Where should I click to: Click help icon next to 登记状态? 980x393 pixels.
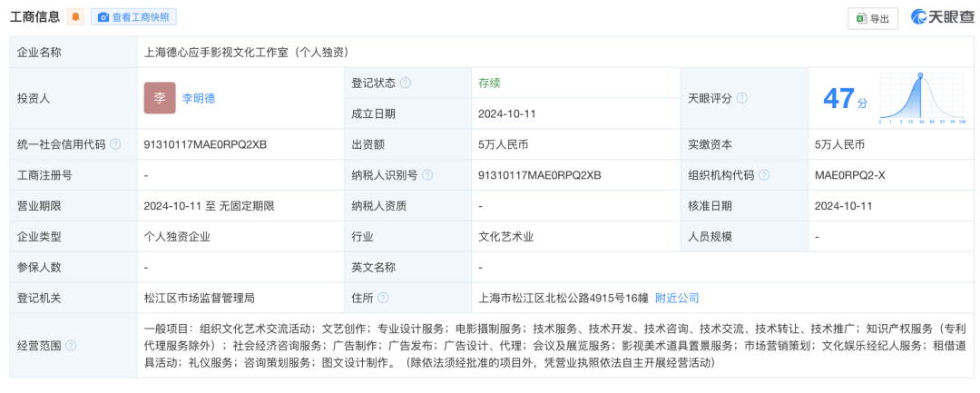click(x=406, y=83)
